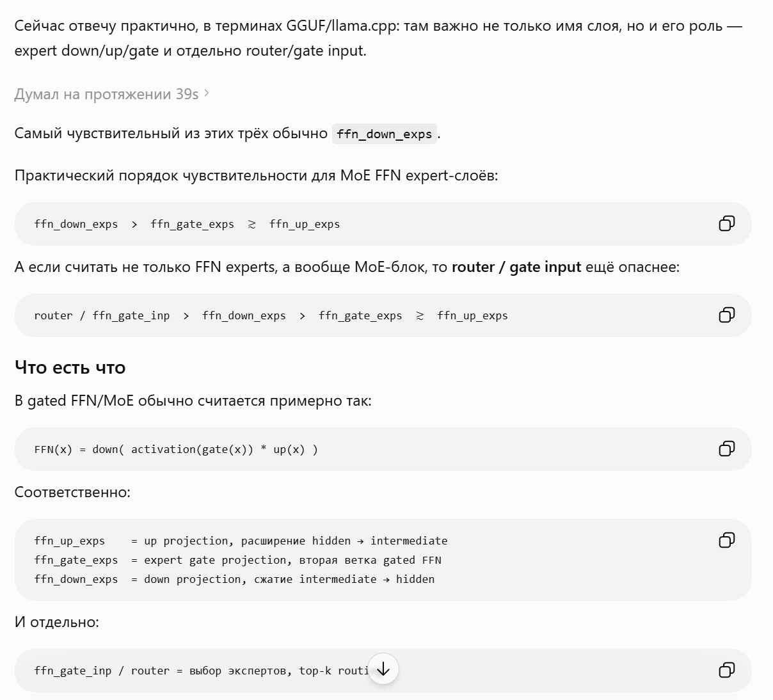
Task: Click the opening "Сейчас отвечу практично" paragraph
Action: click(x=378, y=38)
